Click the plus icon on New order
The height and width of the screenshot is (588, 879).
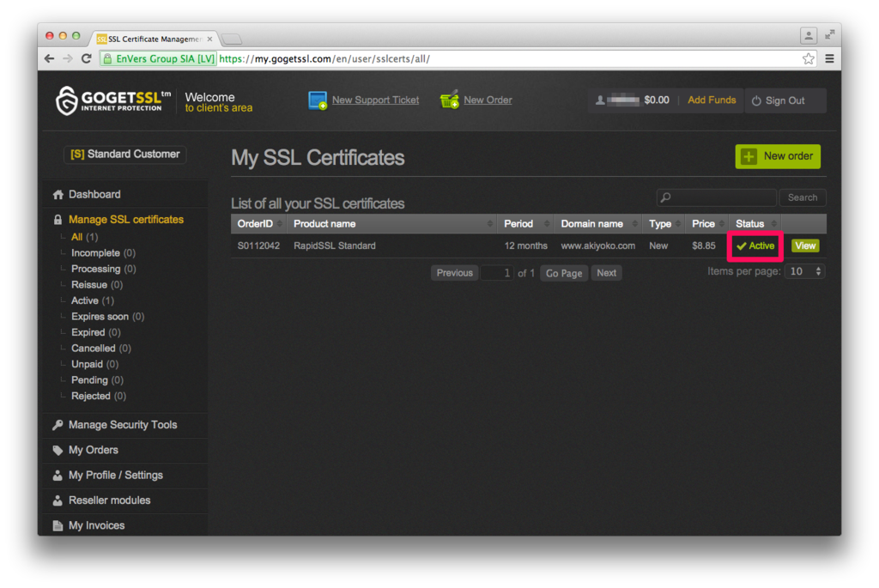[749, 156]
